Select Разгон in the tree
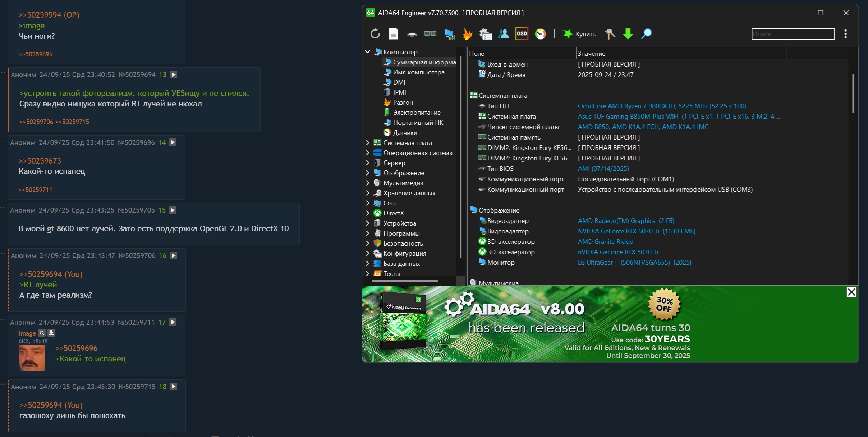The height and width of the screenshot is (437, 868). [x=403, y=102]
